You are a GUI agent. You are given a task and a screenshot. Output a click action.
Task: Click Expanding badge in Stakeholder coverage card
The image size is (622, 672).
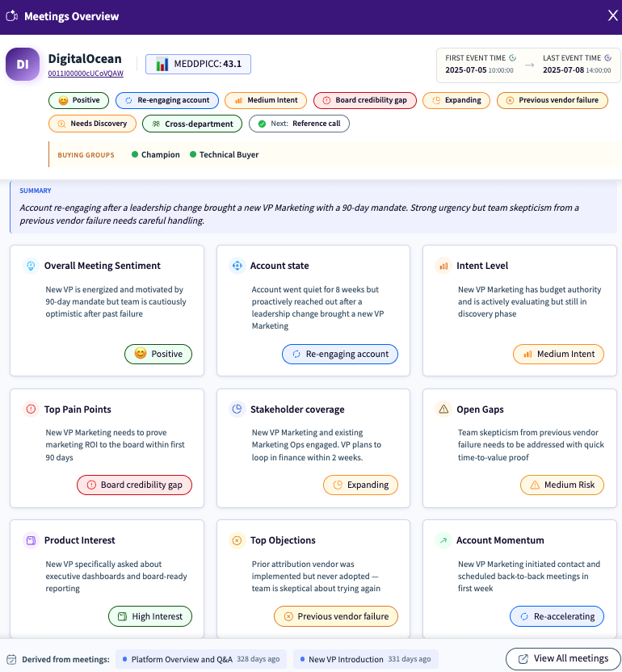[x=360, y=485]
